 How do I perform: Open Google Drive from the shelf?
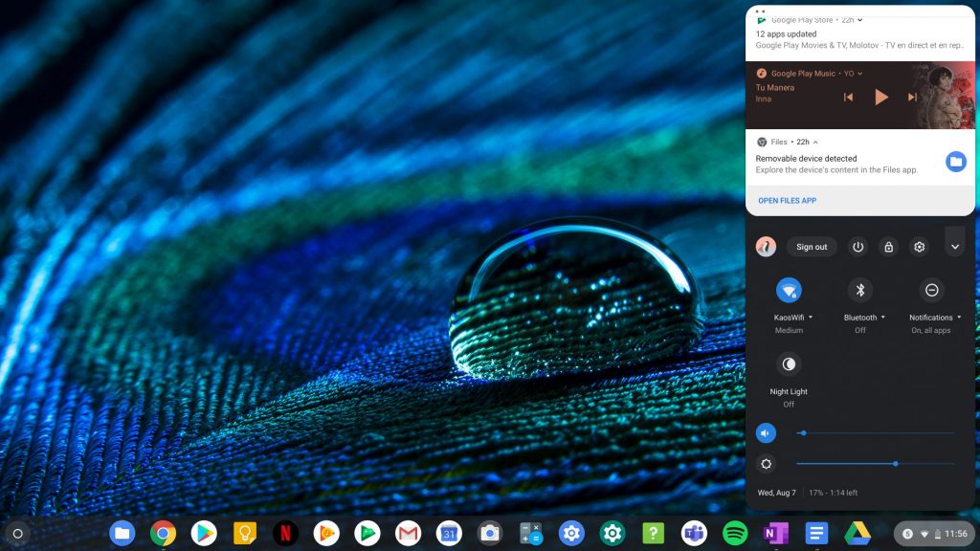tap(857, 534)
